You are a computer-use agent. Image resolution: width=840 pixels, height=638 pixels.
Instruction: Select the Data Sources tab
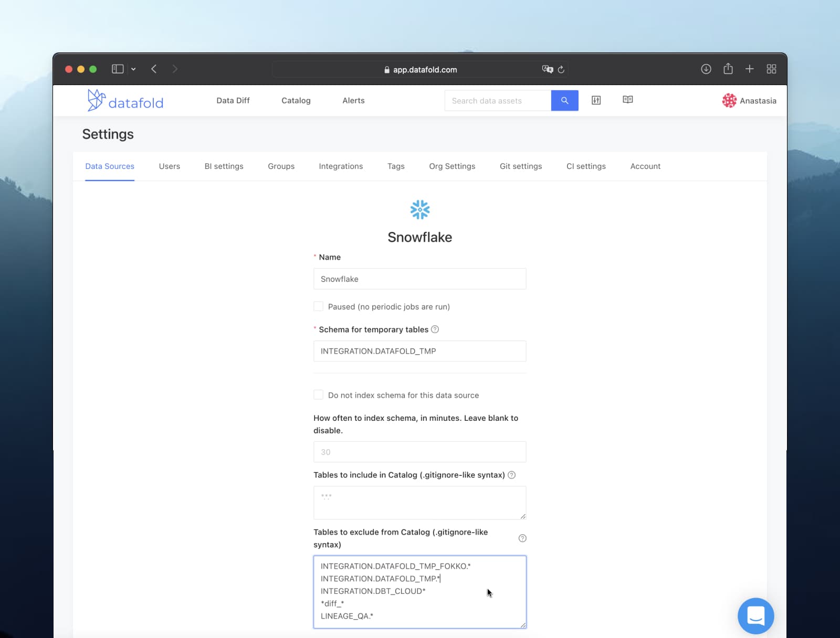tap(110, 166)
